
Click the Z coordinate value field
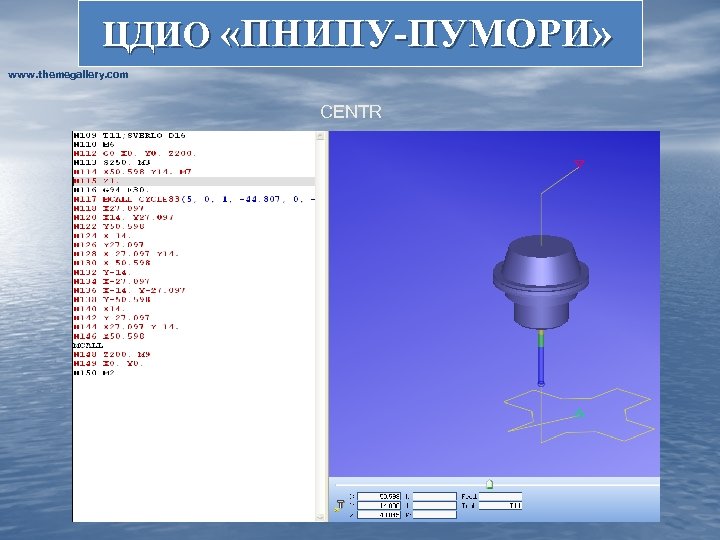point(379,515)
